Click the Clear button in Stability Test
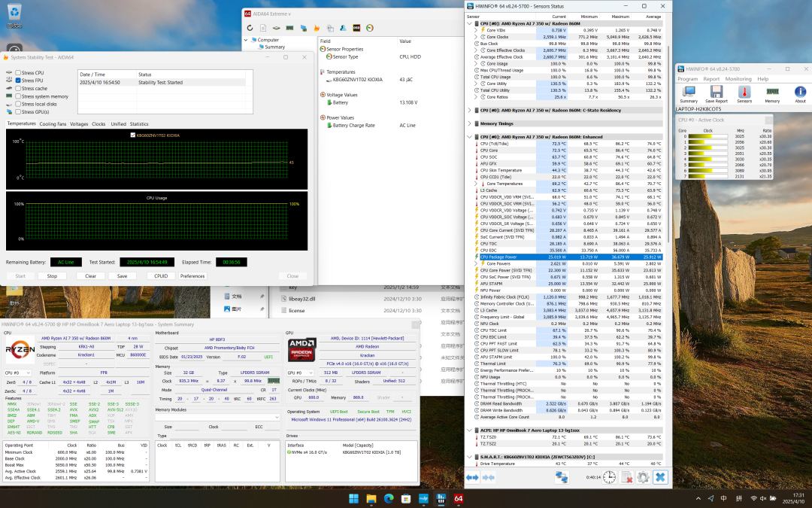 tap(91, 276)
